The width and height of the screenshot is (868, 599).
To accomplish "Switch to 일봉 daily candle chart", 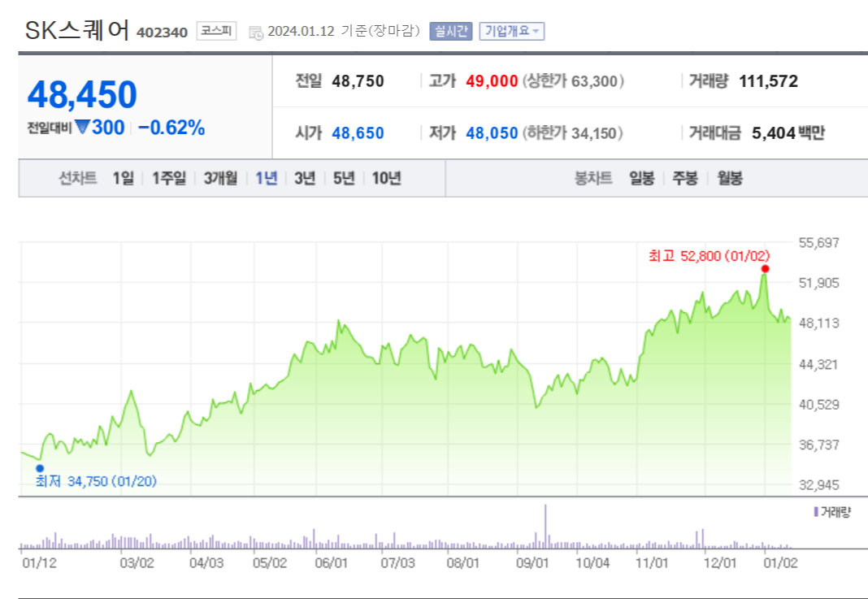I will coord(642,178).
